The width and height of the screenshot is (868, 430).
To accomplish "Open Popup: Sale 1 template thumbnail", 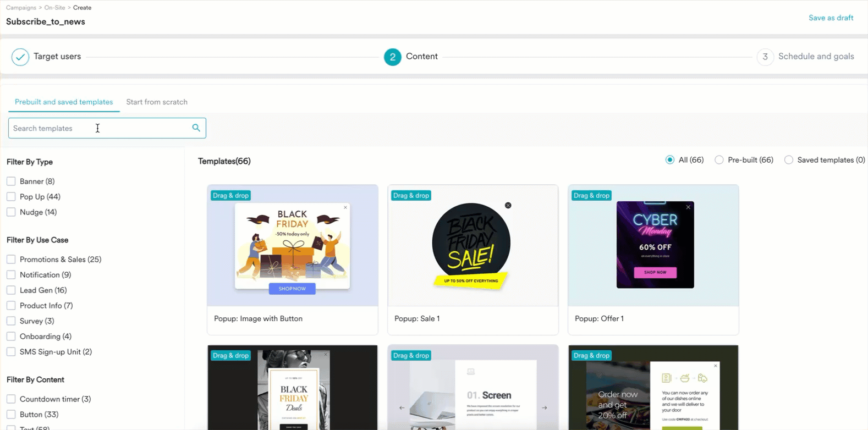I will [x=473, y=245].
